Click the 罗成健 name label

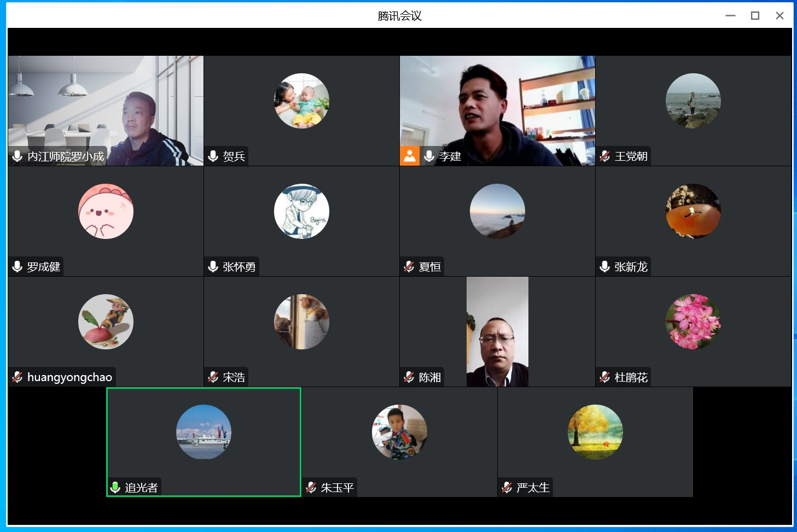(44, 267)
